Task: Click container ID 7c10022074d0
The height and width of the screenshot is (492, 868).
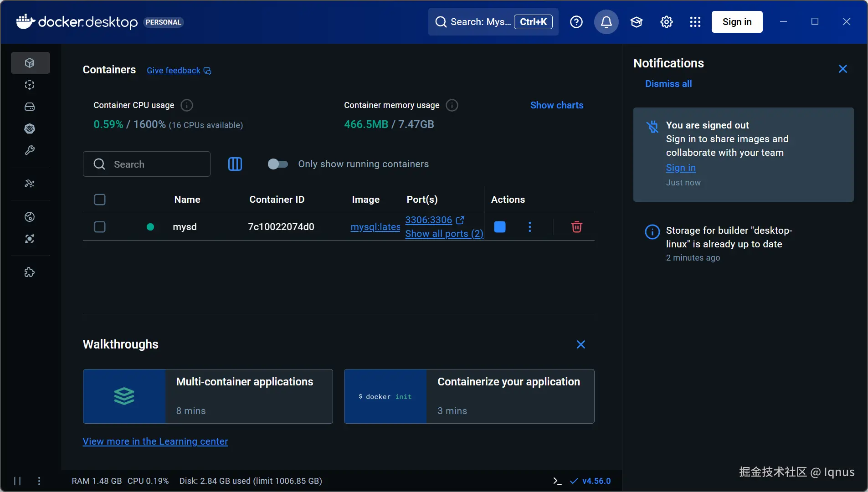Action: tap(281, 227)
